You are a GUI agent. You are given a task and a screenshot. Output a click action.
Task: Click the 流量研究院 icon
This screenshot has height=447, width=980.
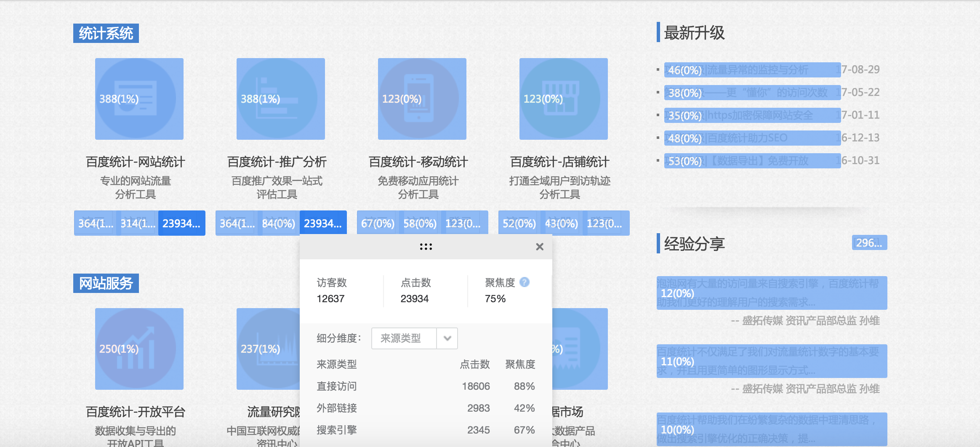[268, 349]
